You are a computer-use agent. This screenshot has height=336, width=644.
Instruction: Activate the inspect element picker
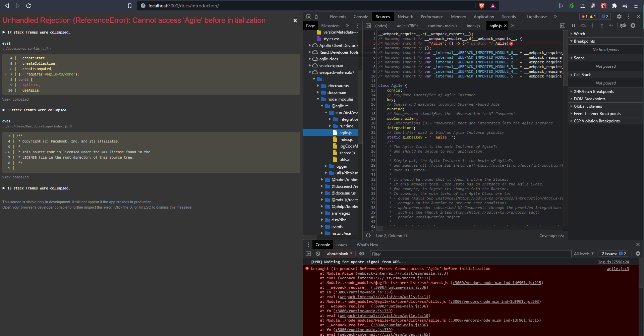[308, 16]
